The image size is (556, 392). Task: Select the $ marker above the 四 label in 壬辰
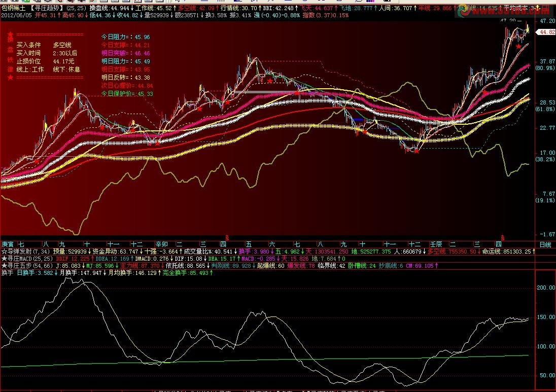[502, 238]
